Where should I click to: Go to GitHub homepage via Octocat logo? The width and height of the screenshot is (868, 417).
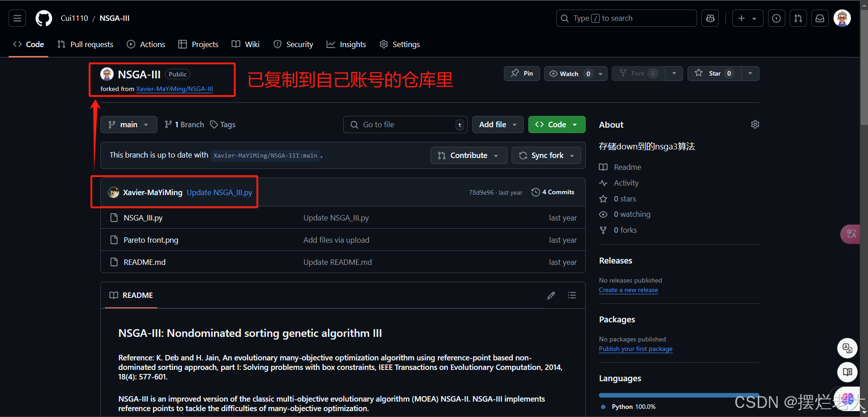point(44,18)
